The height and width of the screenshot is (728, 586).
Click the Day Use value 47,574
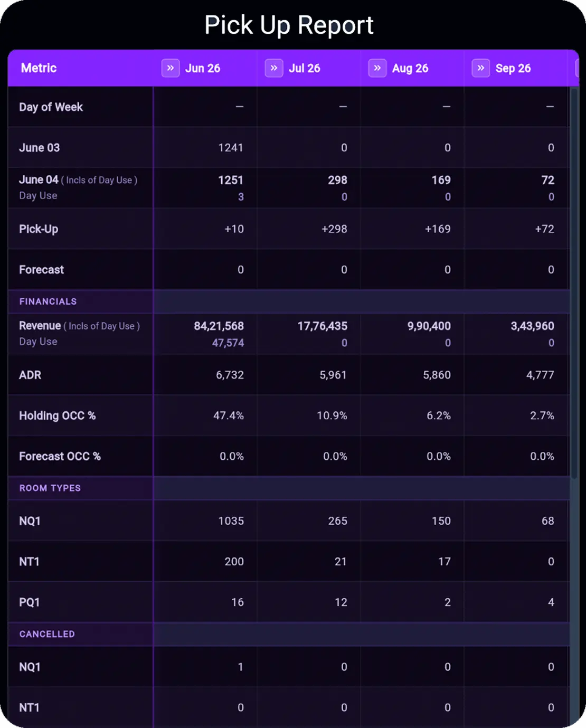point(228,343)
